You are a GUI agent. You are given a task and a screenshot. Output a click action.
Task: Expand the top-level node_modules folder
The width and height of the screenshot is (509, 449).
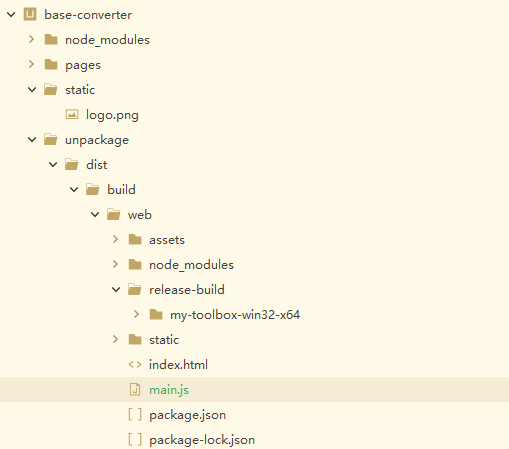coord(31,39)
